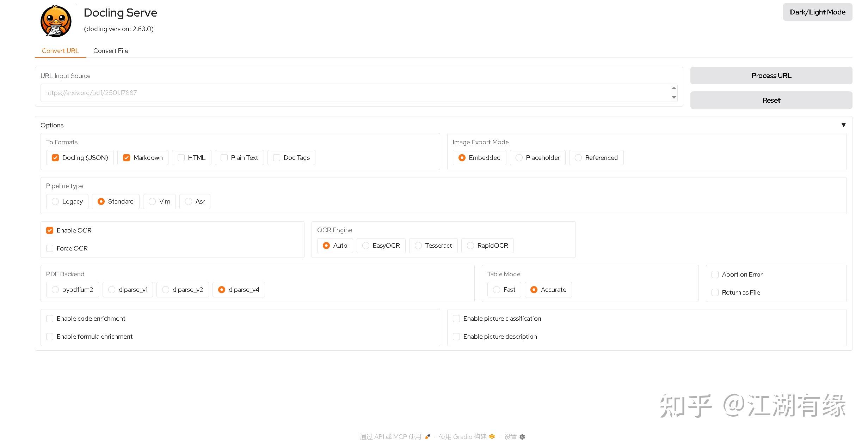Image resolution: width=868 pixels, height=441 pixels.
Task: Select the pypdfium2 PDF backend
Action: pyautogui.click(x=55, y=290)
